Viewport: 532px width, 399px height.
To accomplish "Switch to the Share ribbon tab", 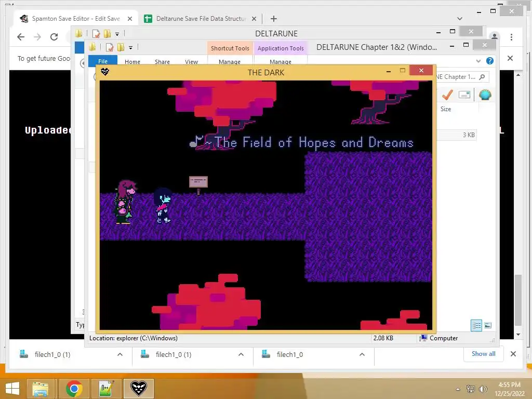I will 162,61.
